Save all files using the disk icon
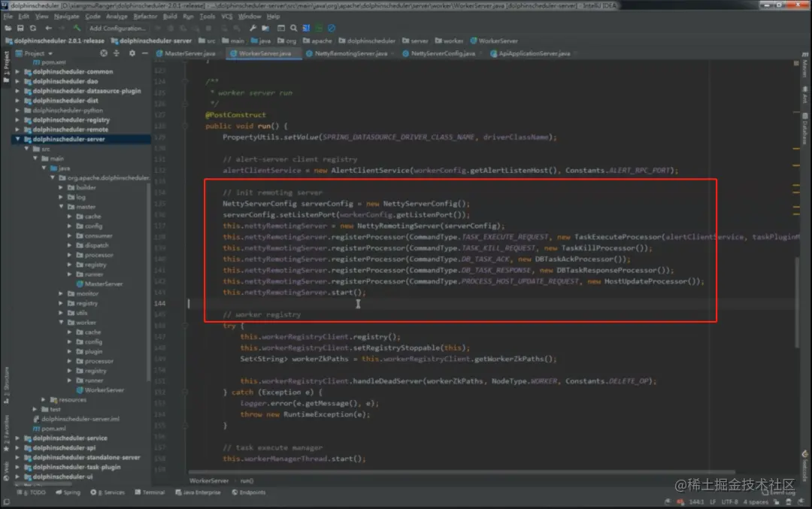This screenshot has height=509, width=812. pos(21,28)
